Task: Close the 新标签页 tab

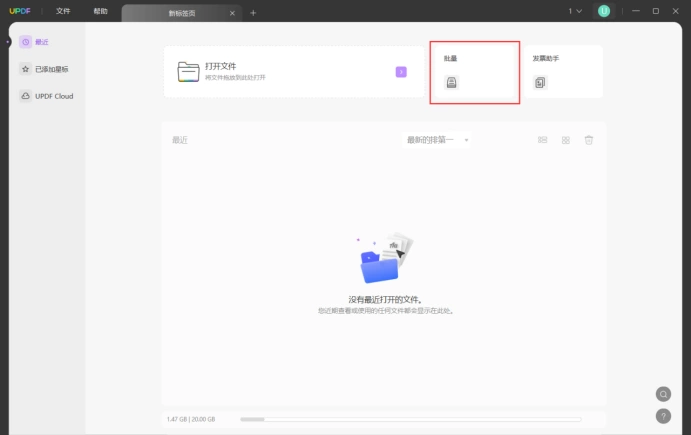Action: [x=232, y=13]
